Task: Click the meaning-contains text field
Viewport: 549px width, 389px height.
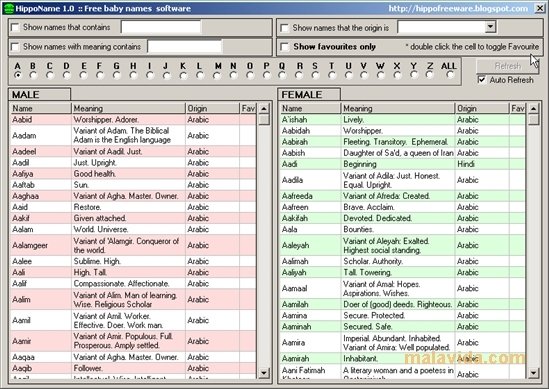Action: pyautogui.click(x=185, y=46)
